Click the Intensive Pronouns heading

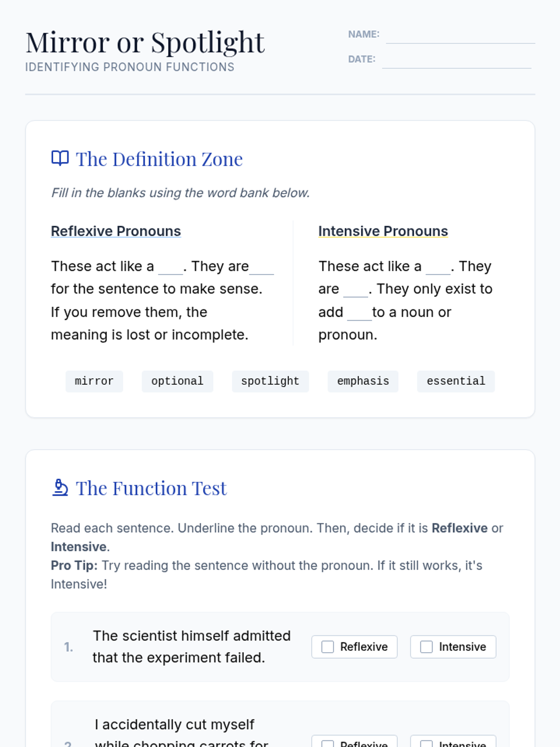tap(383, 231)
